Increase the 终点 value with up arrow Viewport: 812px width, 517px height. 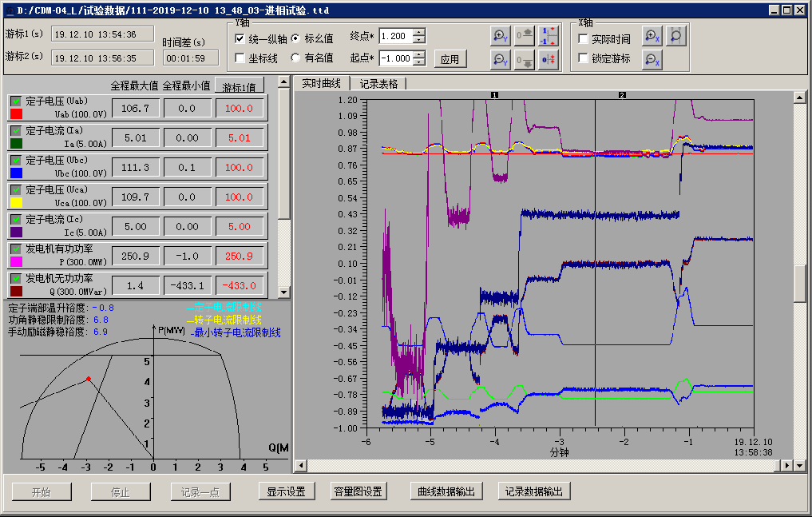point(419,33)
